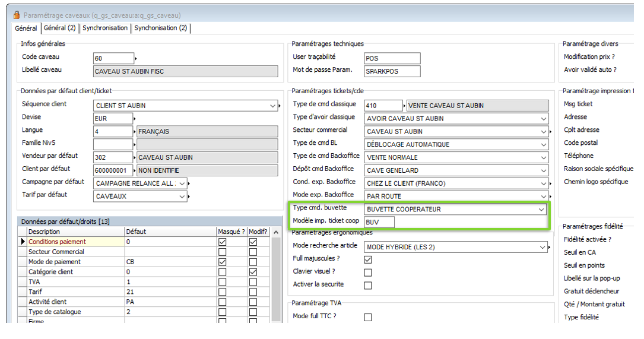Open Mode recherche article dropdown

(x=541, y=247)
